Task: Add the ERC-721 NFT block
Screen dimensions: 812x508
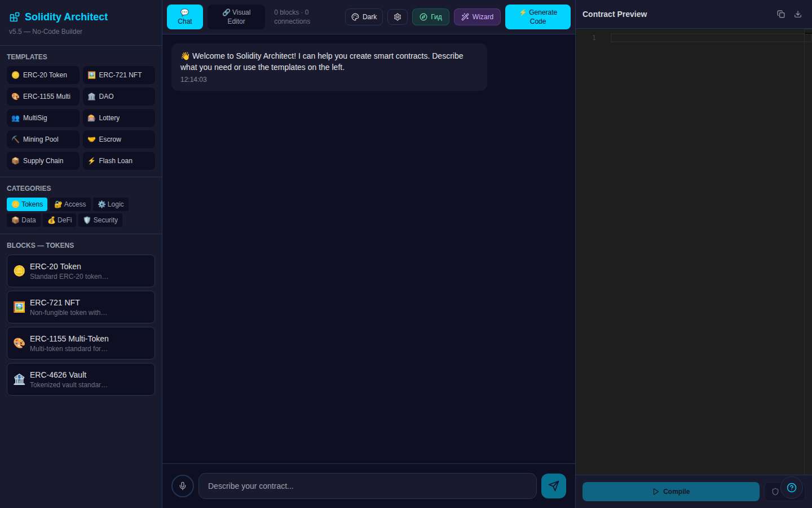Action: click(81, 307)
